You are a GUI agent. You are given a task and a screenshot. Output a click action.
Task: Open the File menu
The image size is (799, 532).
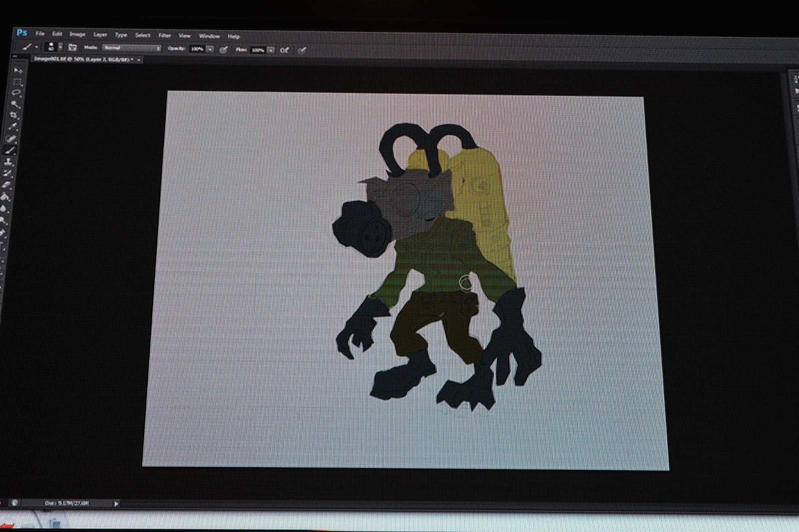pos(40,34)
